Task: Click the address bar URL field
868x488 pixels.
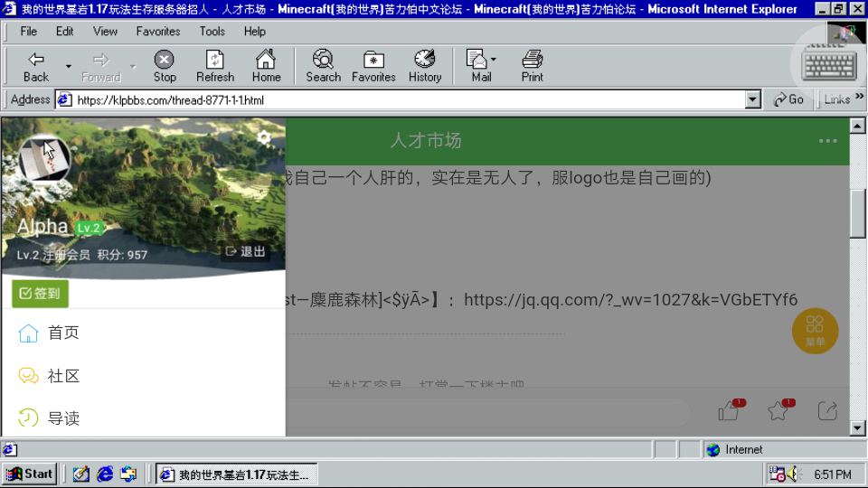Action: (x=409, y=100)
